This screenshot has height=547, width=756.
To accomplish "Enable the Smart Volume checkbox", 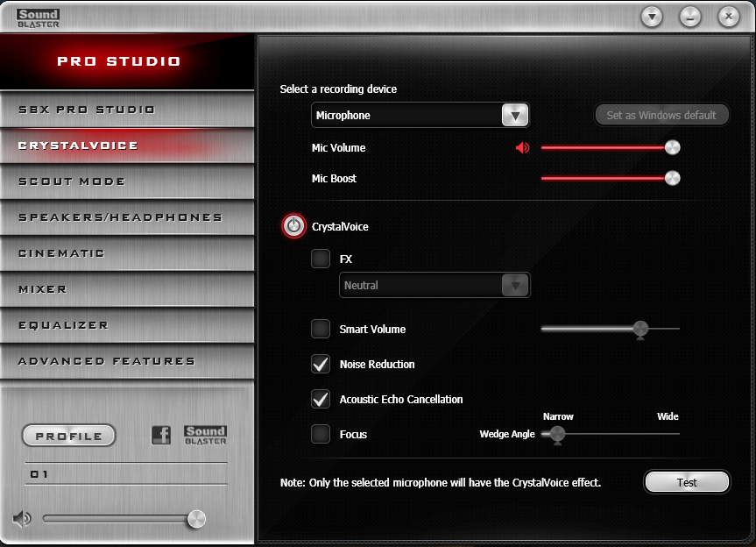I will click(321, 329).
